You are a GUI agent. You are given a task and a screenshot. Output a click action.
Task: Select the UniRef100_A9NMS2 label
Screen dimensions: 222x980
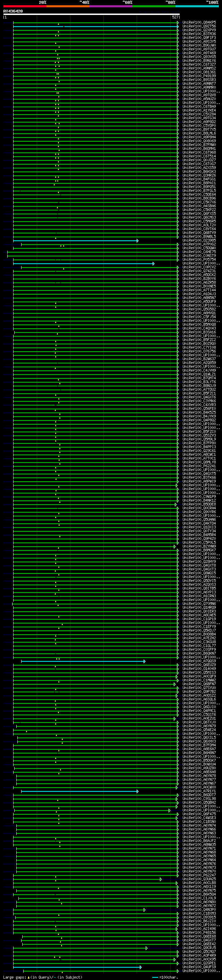coord(199,68)
